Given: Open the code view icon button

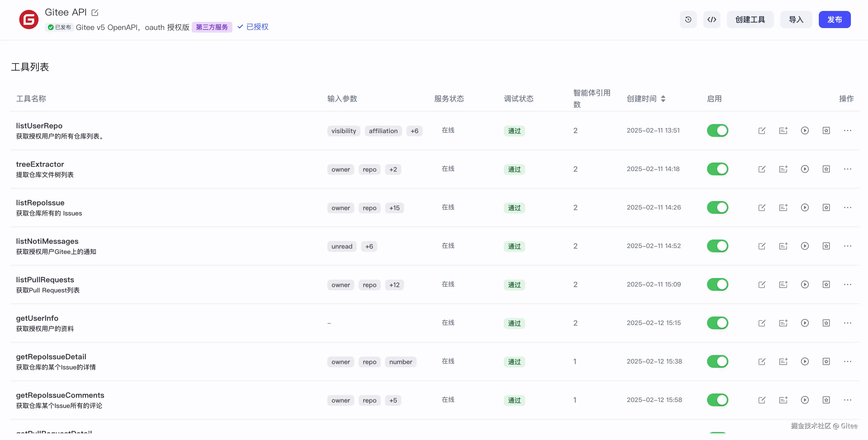Looking at the screenshot, I should coord(711,20).
